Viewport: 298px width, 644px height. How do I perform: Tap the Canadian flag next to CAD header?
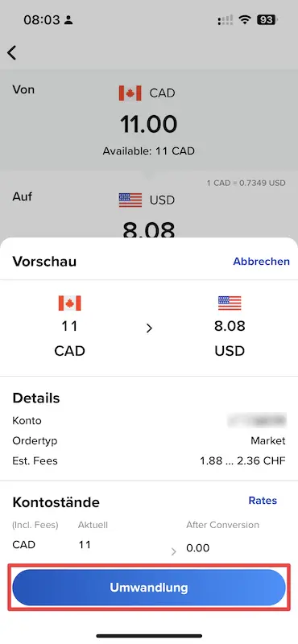click(130, 93)
